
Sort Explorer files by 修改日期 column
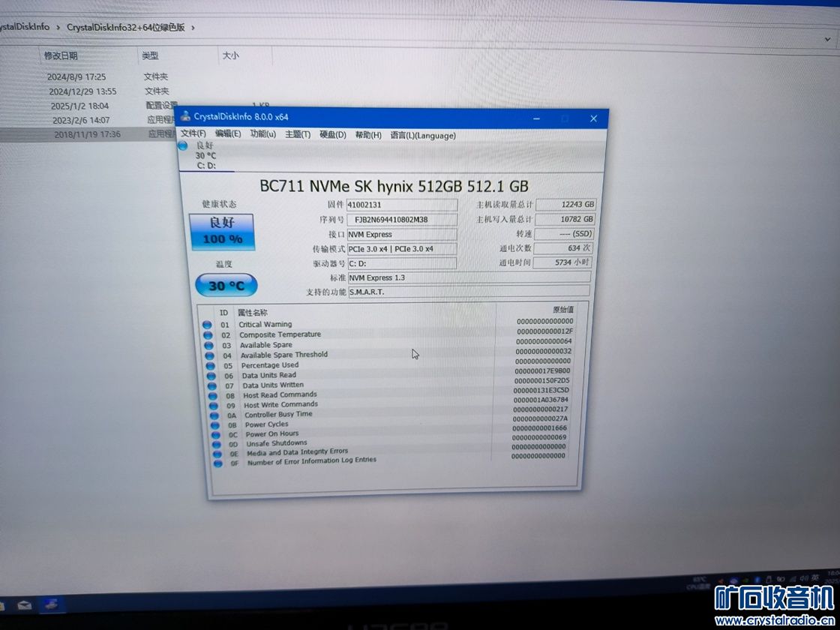61,55
